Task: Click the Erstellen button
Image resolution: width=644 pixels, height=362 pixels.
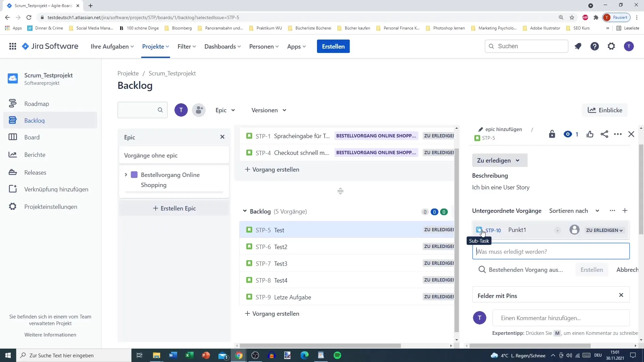Action: point(333,46)
